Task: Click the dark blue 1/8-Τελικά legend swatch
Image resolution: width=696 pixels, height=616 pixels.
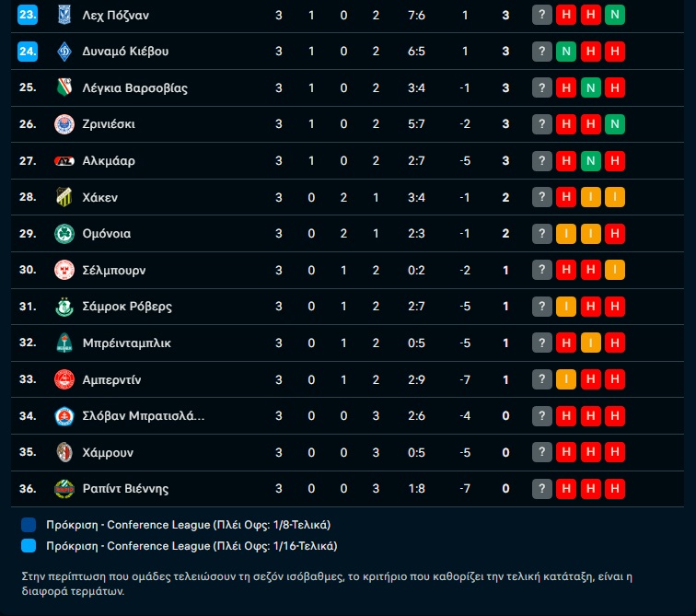Action: [x=29, y=525]
